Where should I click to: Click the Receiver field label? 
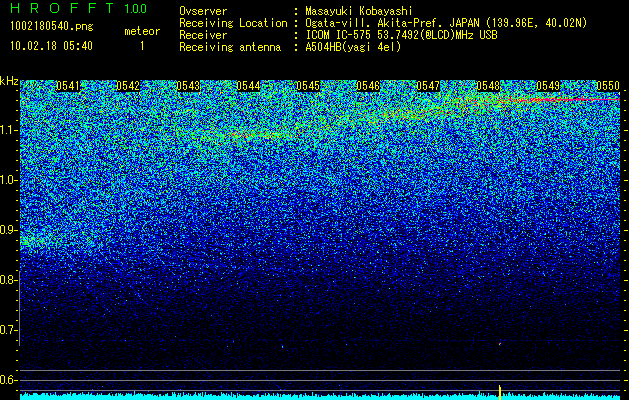coord(203,35)
